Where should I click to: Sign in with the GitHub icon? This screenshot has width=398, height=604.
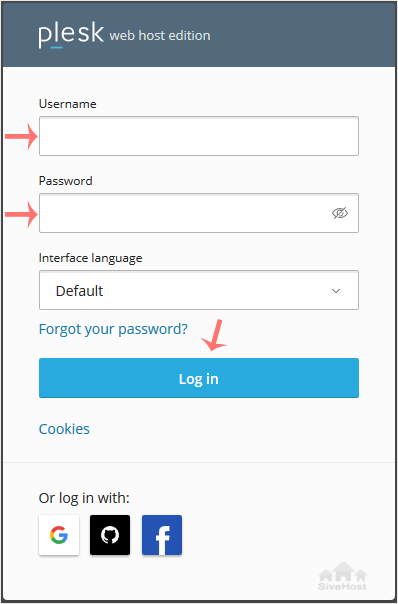tap(110, 535)
